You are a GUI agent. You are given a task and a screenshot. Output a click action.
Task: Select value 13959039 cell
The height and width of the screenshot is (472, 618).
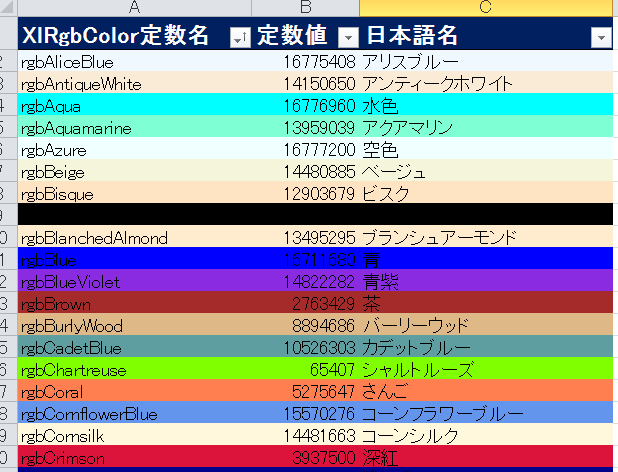coord(305,127)
